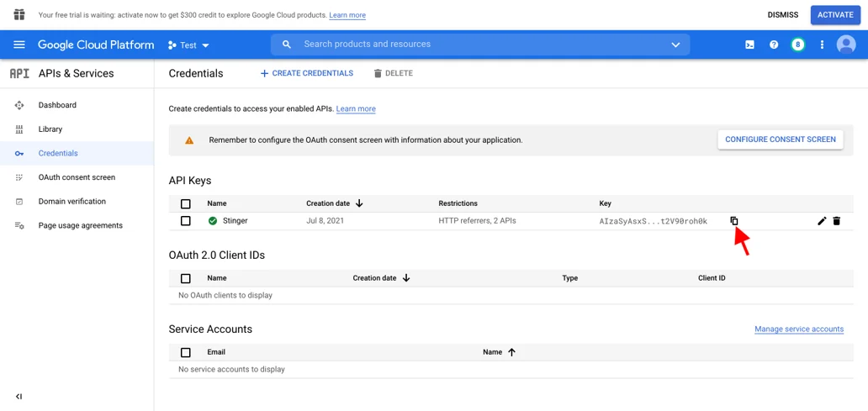868x411 pixels.
Task: Collapse the sidebar with arrow icon
Action: [x=19, y=396]
